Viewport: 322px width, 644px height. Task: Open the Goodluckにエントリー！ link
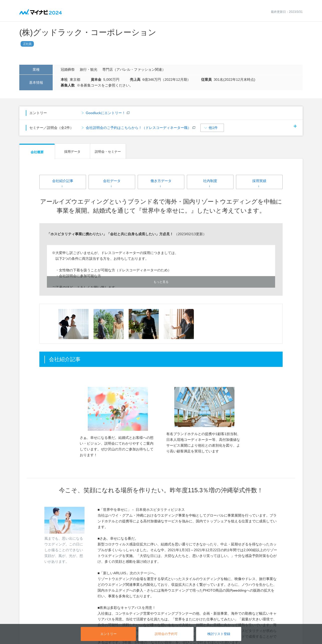105,113
